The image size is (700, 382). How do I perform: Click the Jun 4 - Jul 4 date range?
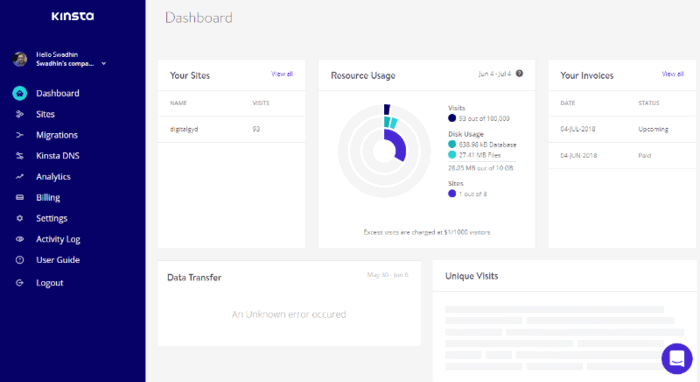[494, 74]
